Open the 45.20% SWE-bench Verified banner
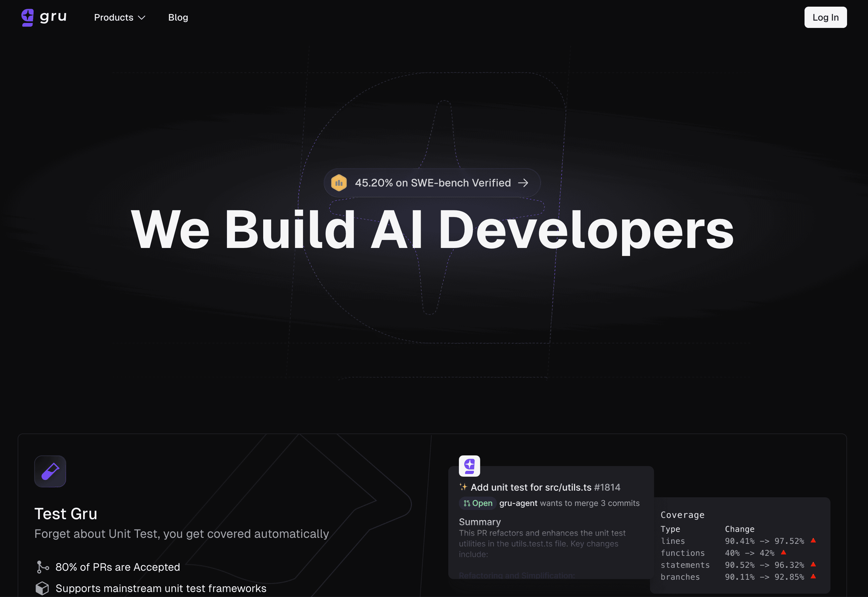Viewport: 868px width, 597px height. tap(433, 183)
